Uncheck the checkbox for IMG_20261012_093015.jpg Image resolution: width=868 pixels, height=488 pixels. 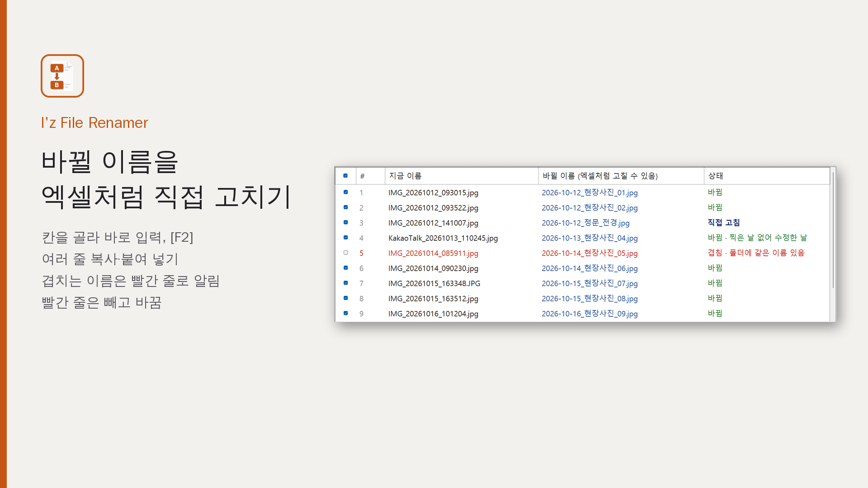click(346, 192)
